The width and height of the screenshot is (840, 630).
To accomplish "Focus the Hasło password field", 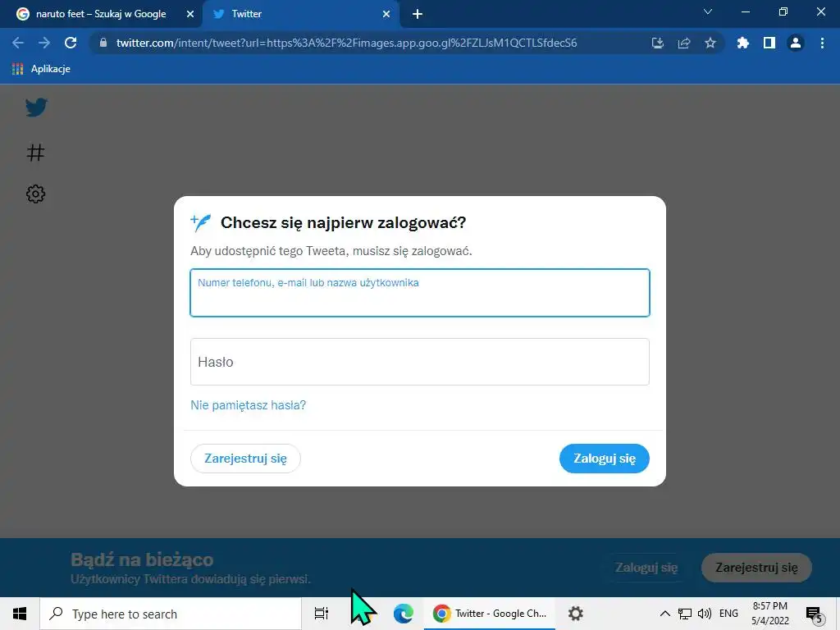I will click(420, 362).
